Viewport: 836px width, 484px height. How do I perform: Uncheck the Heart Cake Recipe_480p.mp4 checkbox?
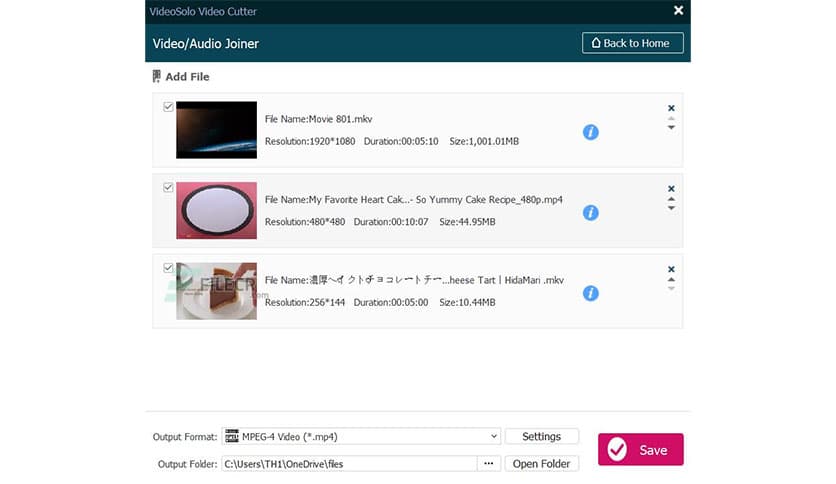coord(168,187)
